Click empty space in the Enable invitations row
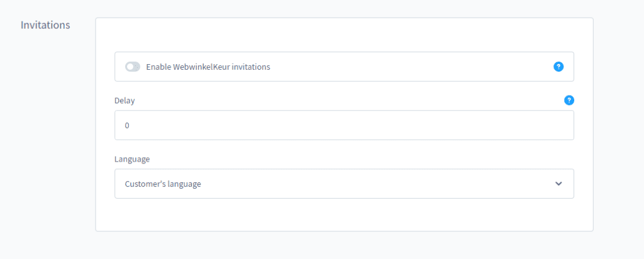The image size is (644, 259). tap(409, 67)
